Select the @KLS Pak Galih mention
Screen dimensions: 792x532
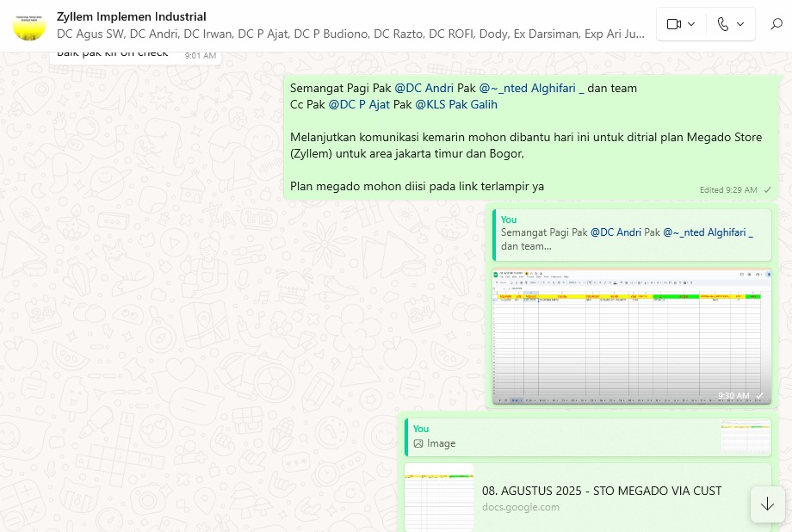(x=456, y=104)
